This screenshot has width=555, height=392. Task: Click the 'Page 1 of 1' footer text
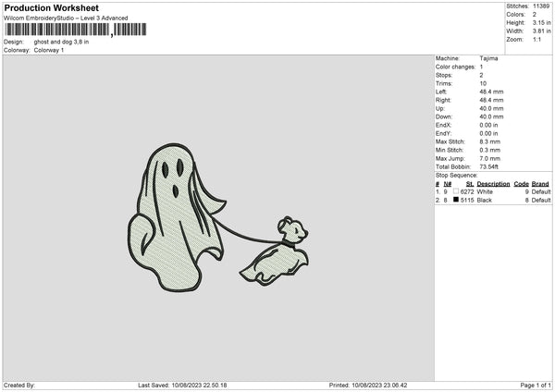pos(536,386)
